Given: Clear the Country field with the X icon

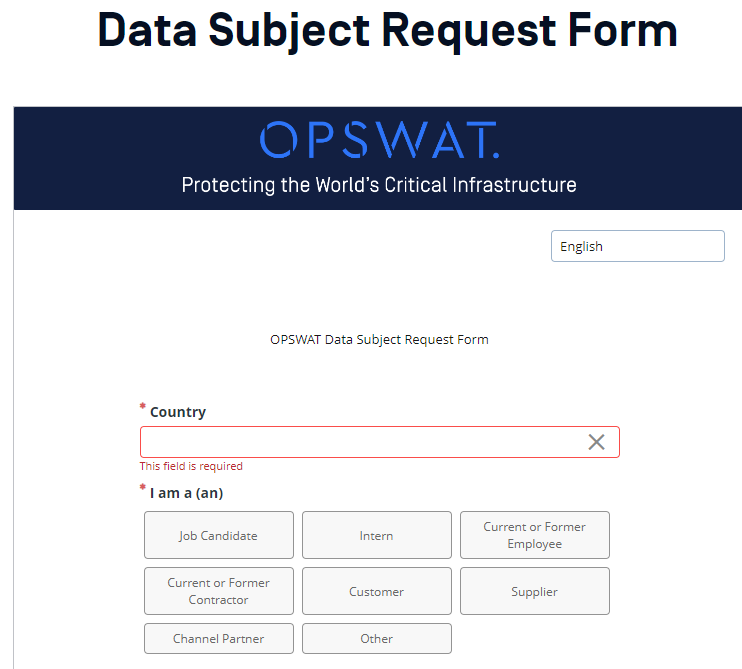Looking at the screenshot, I should pyautogui.click(x=596, y=442).
